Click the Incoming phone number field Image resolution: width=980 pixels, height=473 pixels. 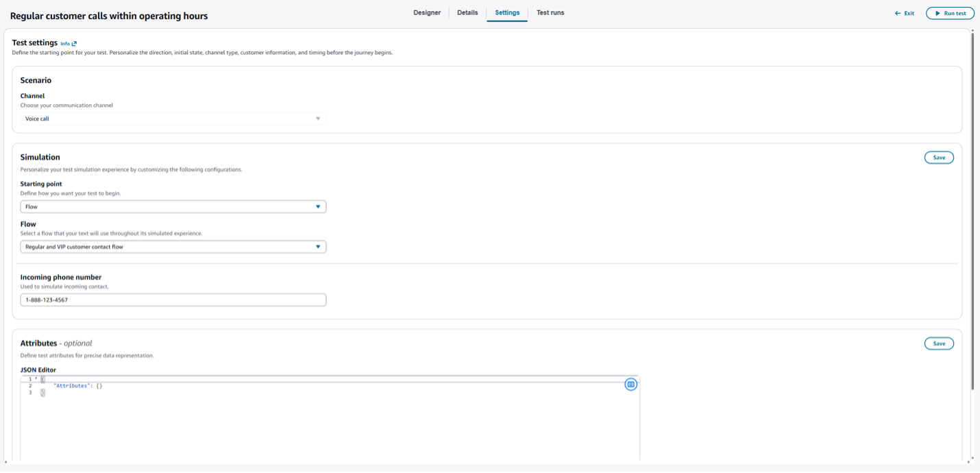tap(173, 300)
